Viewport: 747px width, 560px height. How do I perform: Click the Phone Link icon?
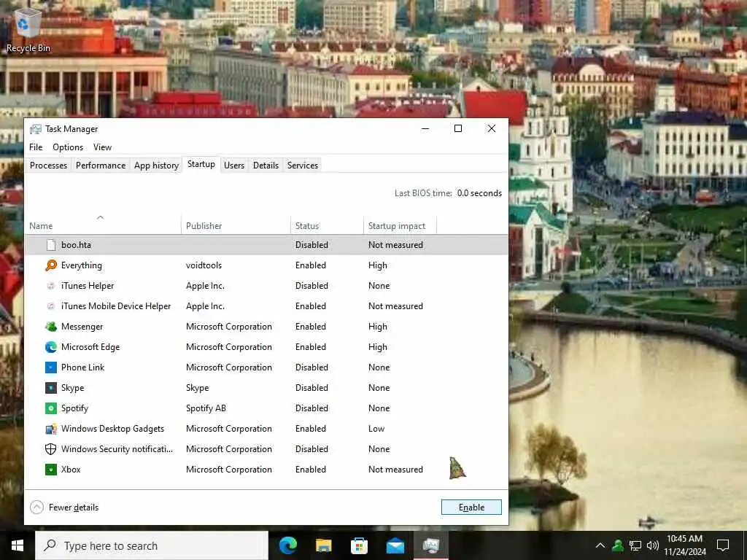51,367
